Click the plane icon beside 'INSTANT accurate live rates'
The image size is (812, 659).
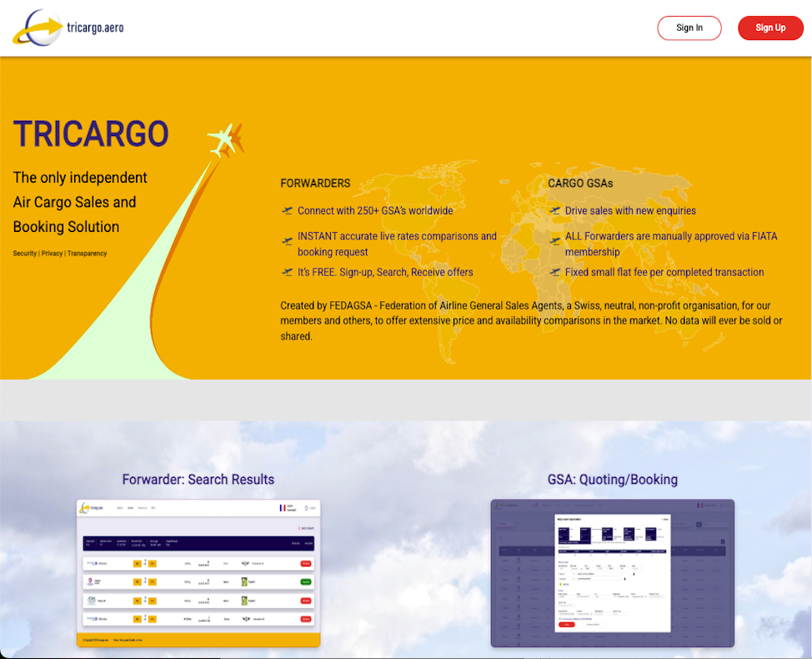tap(287, 241)
